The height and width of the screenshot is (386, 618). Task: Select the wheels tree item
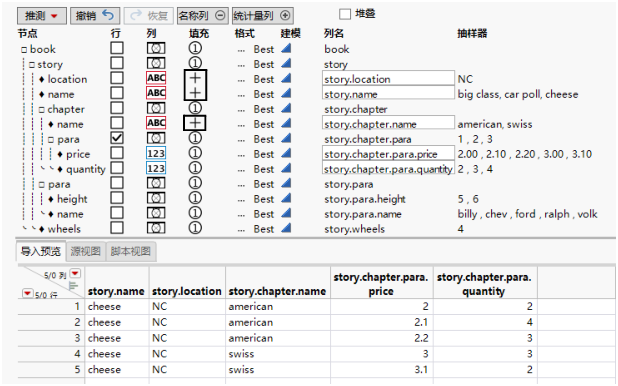tap(64, 229)
